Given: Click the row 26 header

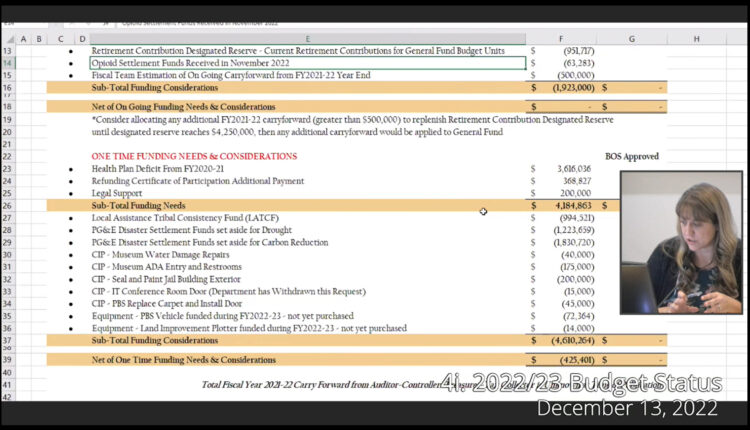Looking at the screenshot, I should 9,205.
